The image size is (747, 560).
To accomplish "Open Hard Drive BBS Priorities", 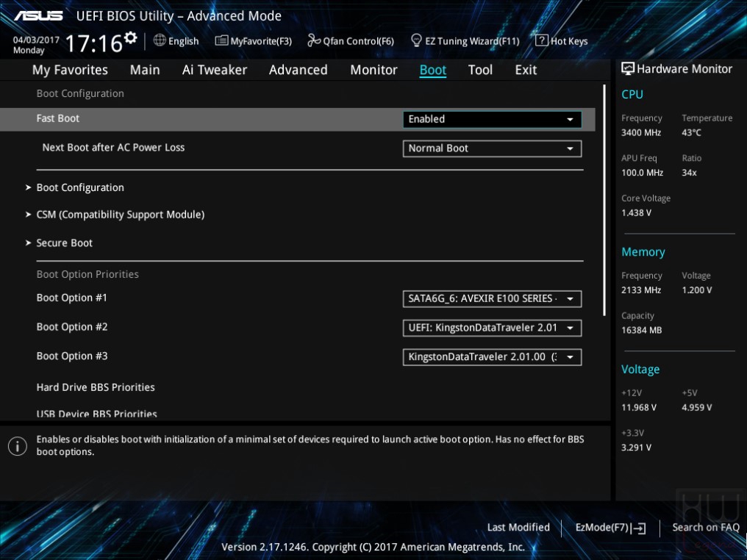I will tap(96, 387).
